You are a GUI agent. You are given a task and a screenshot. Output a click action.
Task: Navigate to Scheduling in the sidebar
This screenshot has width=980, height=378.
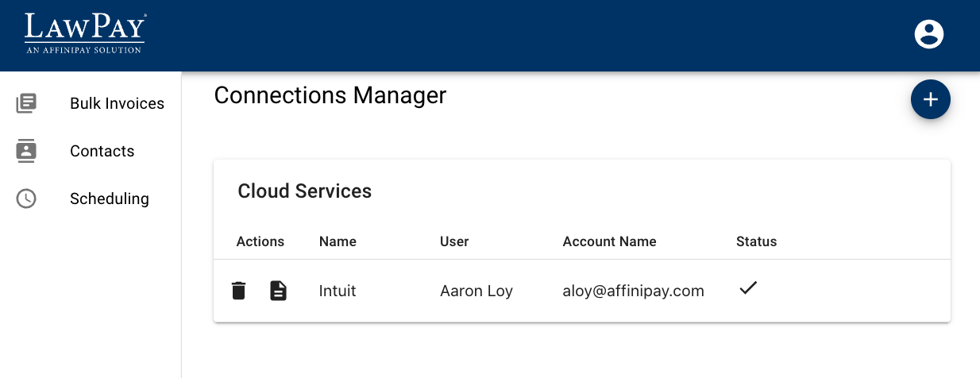pyautogui.click(x=109, y=199)
